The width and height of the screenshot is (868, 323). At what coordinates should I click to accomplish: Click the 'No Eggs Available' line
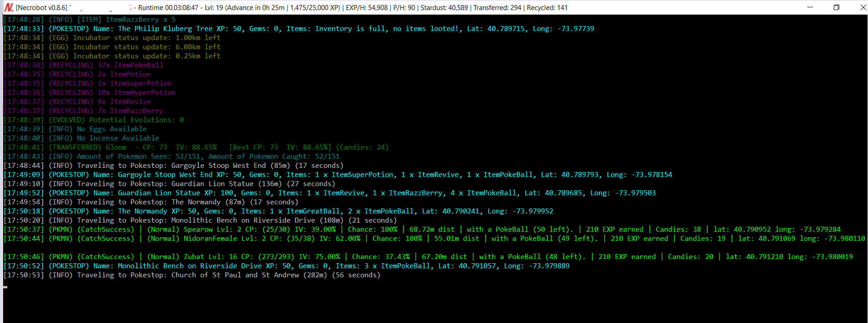[75, 129]
